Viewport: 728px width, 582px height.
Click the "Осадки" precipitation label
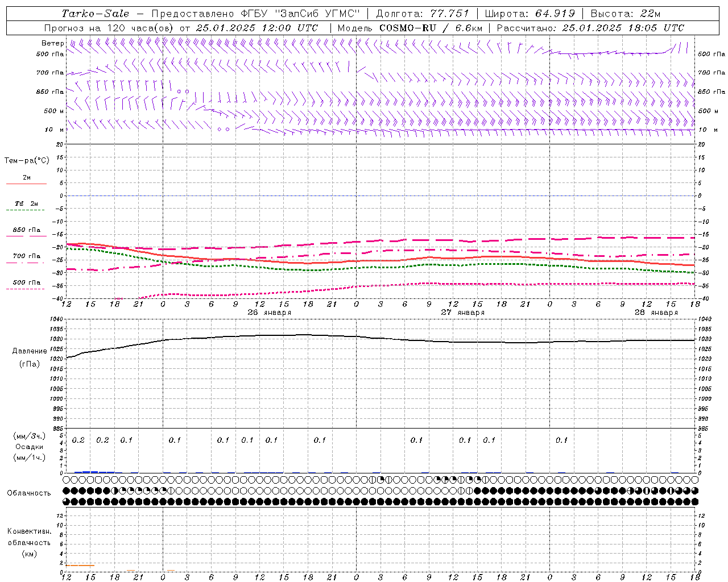tap(29, 447)
